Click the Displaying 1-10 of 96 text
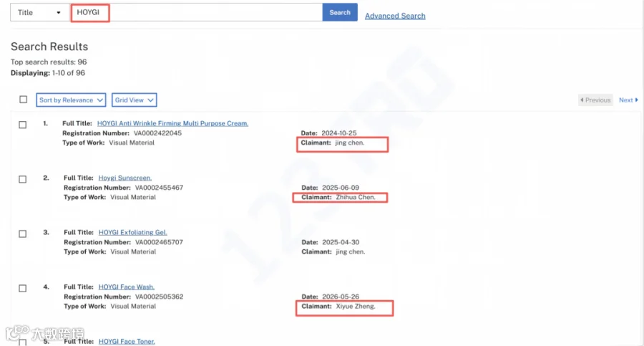The height and width of the screenshot is (346, 644). (48, 73)
